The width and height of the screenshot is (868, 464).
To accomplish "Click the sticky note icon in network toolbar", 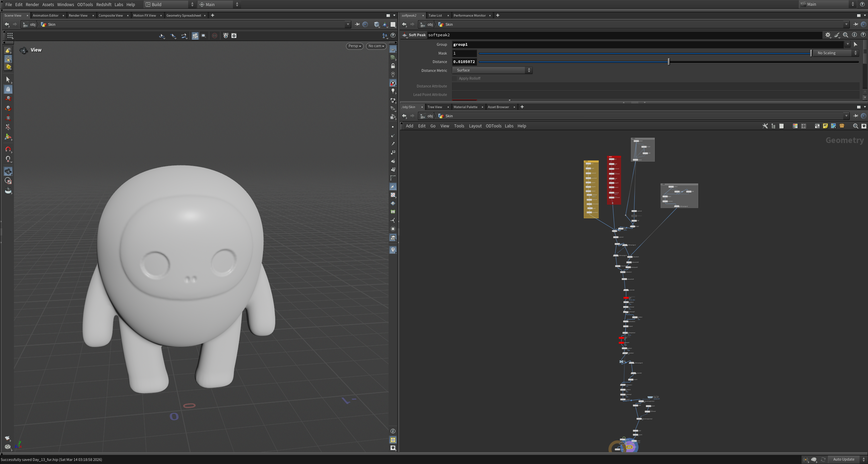I will click(825, 126).
